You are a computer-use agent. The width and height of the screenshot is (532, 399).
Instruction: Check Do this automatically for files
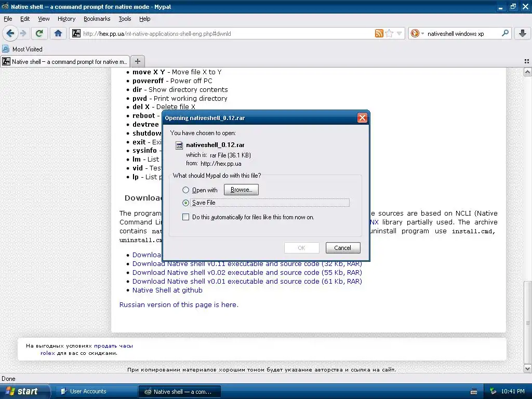tap(185, 217)
